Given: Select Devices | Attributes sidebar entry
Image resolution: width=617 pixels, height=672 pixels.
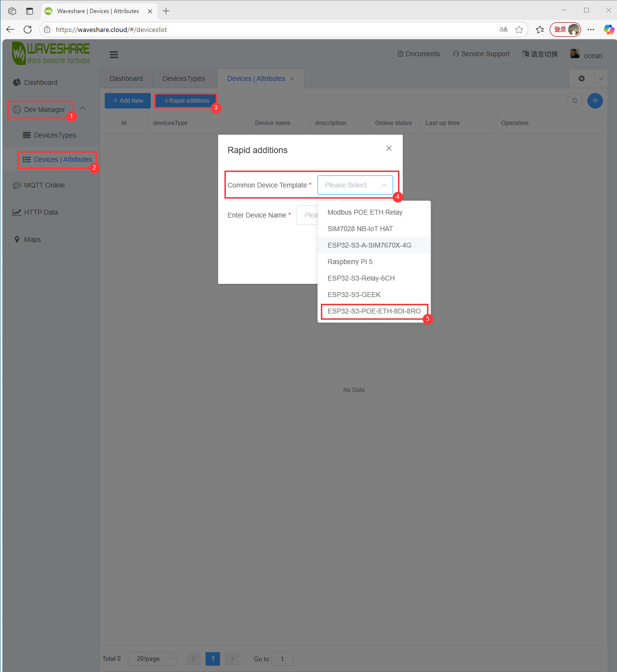Looking at the screenshot, I should [x=57, y=159].
